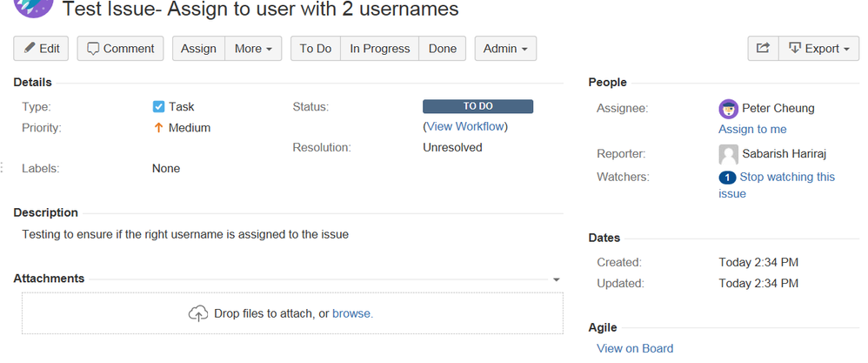This screenshot has width=868, height=363.
Task: Open the Admin dropdown menu
Action: pos(505,49)
